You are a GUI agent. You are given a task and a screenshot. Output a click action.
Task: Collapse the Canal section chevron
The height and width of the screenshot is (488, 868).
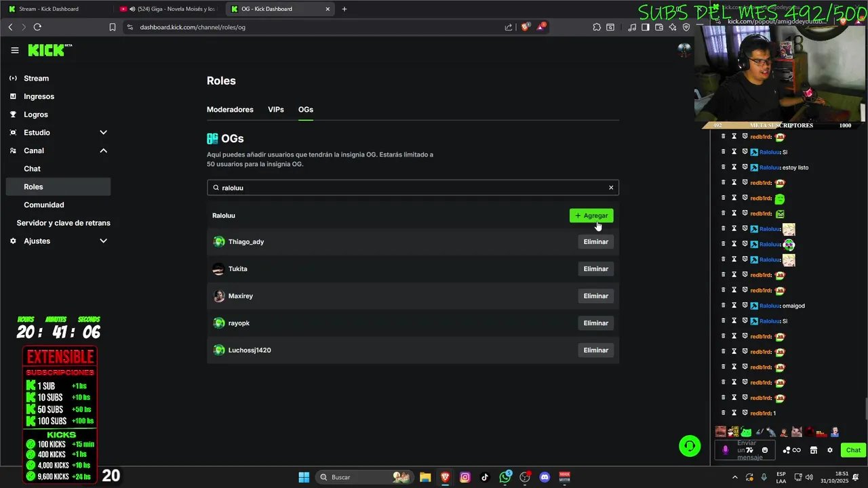103,150
